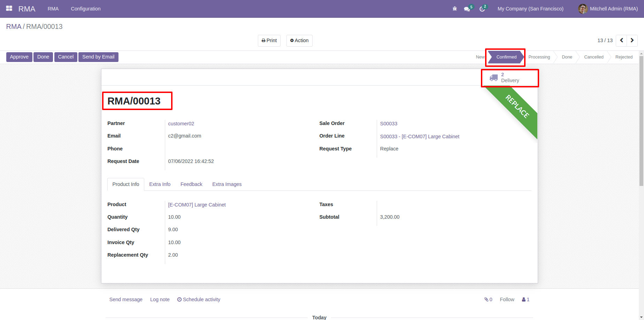
Task: Click email value c2@gmail.com
Action: tap(185, 136)
